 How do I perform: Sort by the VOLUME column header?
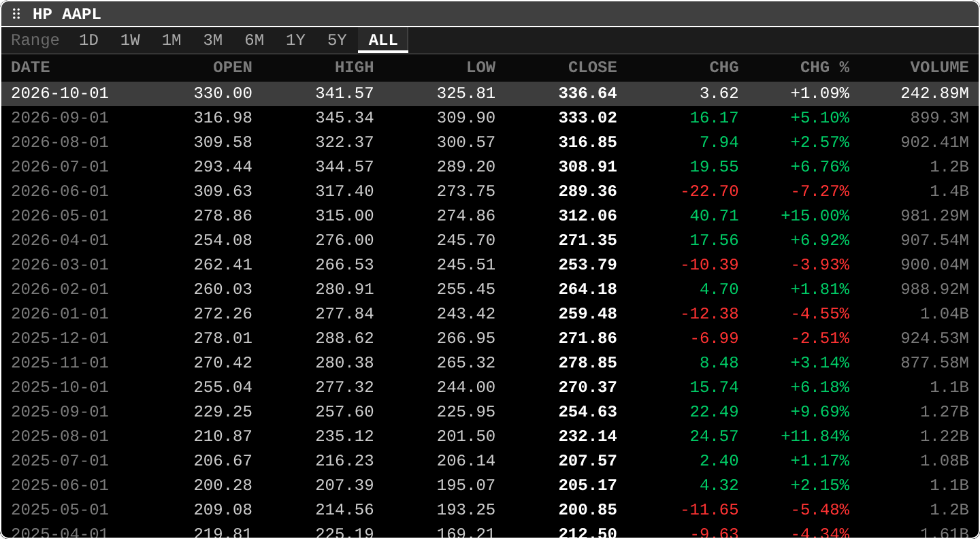click(940, 67)
